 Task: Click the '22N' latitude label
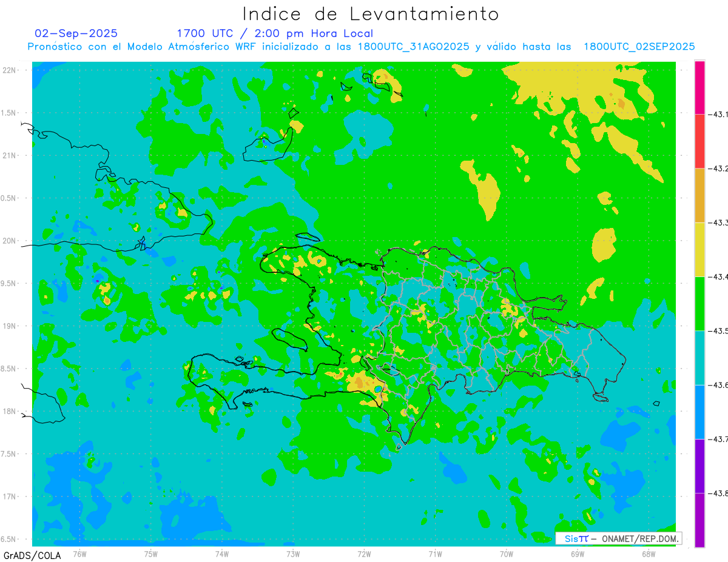10,70
